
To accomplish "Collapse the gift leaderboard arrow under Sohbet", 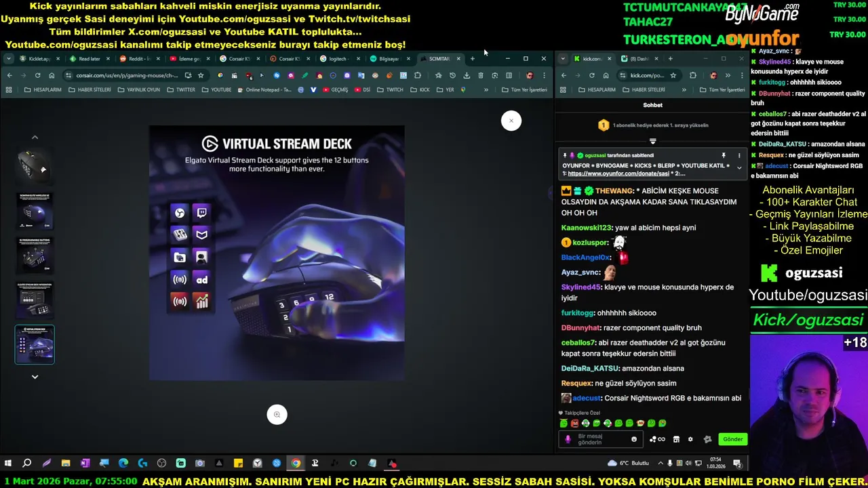I will (x=652, y=141).
